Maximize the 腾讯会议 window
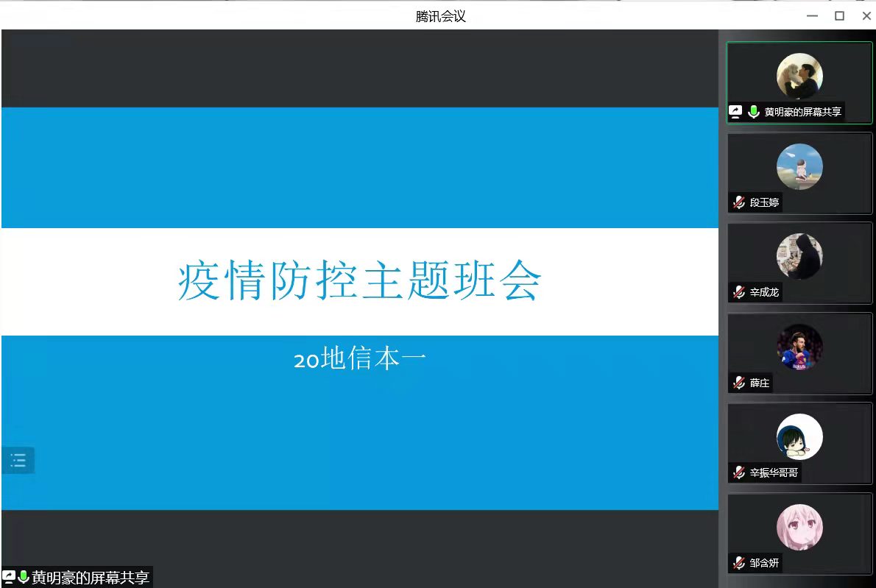Viewport: 876px width, 588px height. (839, 15)
